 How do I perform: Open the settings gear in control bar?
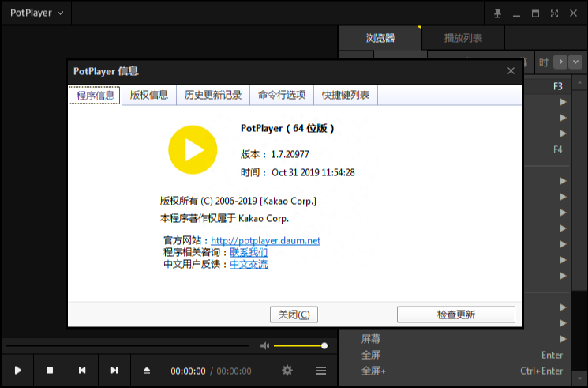tap(287, 370)
